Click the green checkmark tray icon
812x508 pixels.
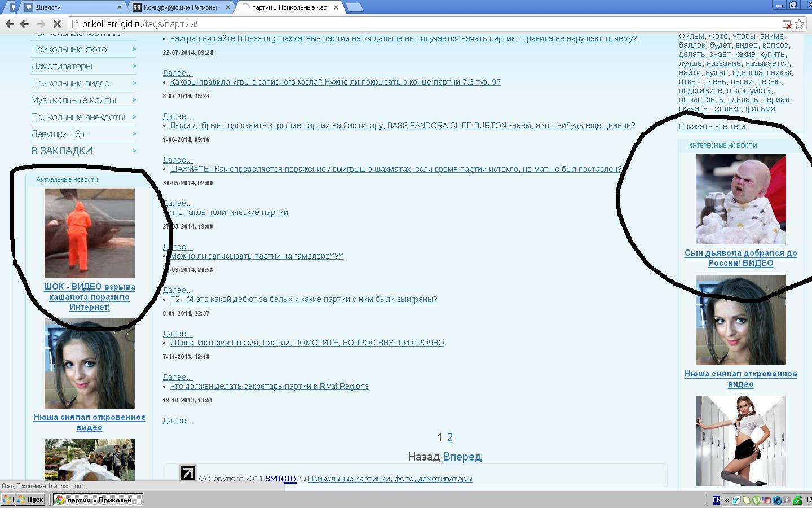click(797, 500)
